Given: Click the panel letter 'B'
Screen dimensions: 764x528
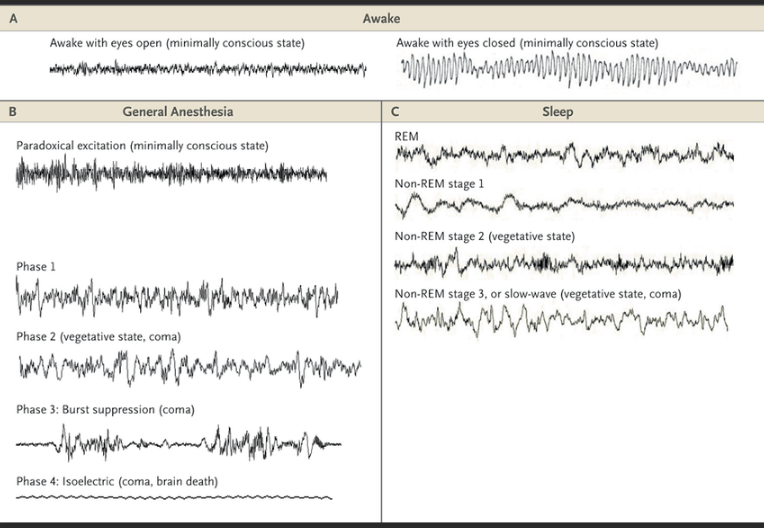Looking at the screenshot, I should (13, 112).
